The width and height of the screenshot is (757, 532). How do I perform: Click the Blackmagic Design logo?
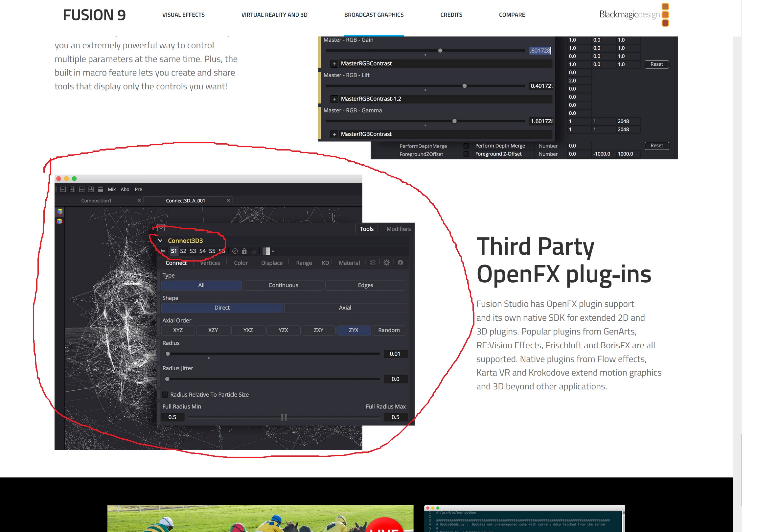(634, 14)
